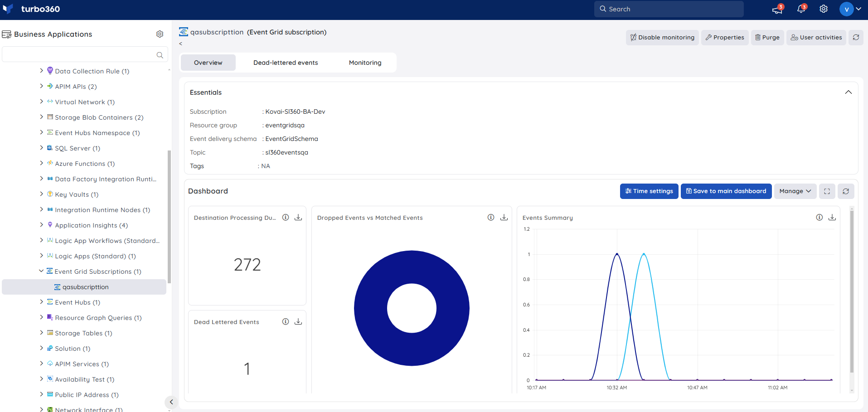Expand Storage Blob Containers node
Screen dimensions: 868x412
pos(42,117)
